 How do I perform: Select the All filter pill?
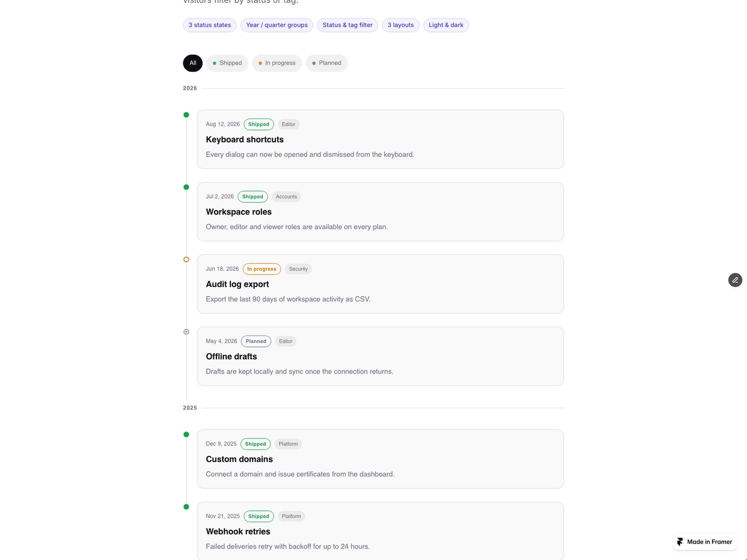pyautogui.click(x=193, y=63)
